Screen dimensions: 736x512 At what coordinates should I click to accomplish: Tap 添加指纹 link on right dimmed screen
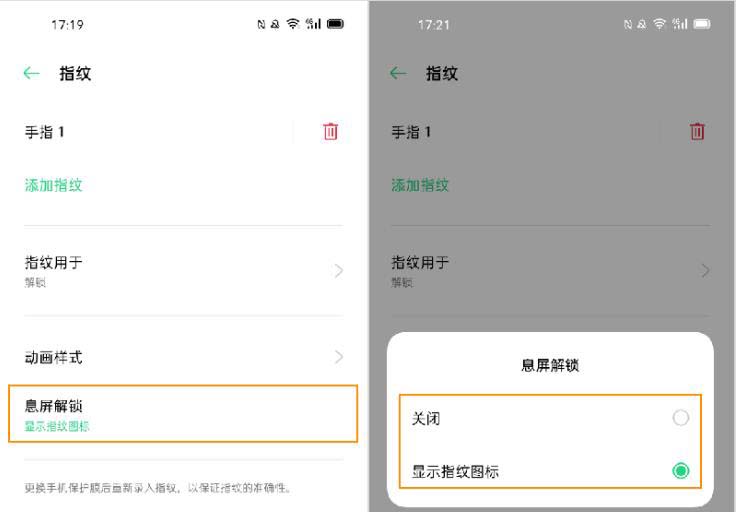pos(420,185)
